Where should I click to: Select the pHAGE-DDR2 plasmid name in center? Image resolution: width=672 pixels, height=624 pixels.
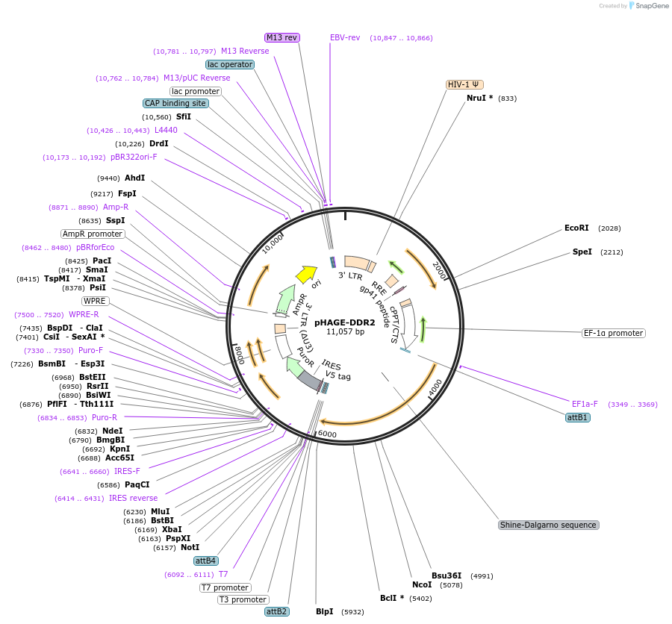pos(344,322)
